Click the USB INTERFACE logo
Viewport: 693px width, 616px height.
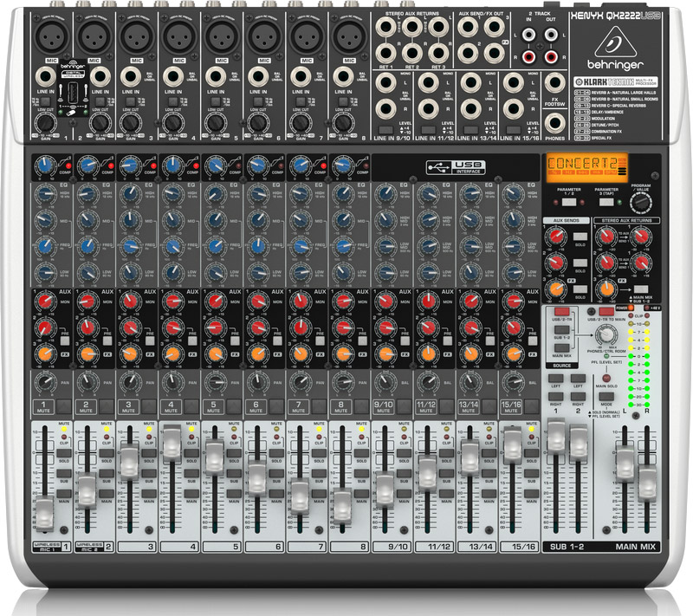click(456, 167)
